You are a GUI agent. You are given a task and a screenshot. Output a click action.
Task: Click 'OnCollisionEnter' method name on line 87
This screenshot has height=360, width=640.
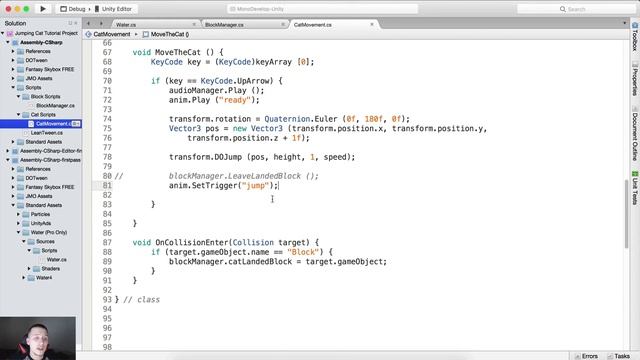pyautogui.click(x=191, y=242)
